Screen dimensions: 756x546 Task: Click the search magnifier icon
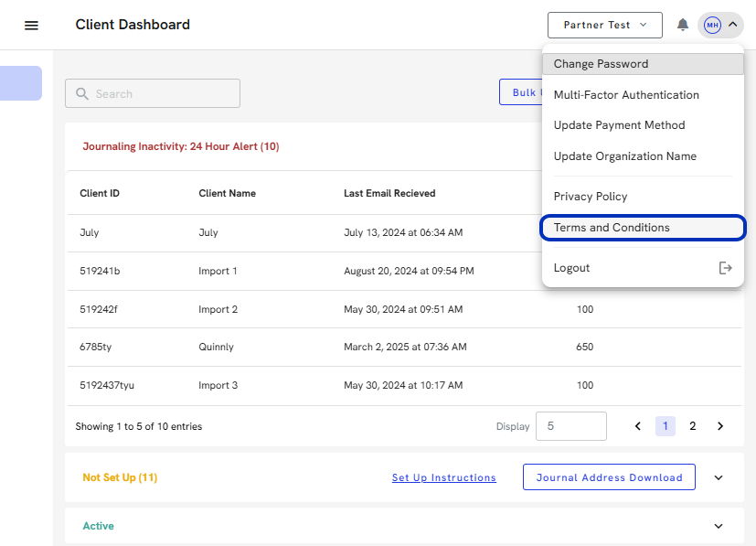[x=82, y=94]
